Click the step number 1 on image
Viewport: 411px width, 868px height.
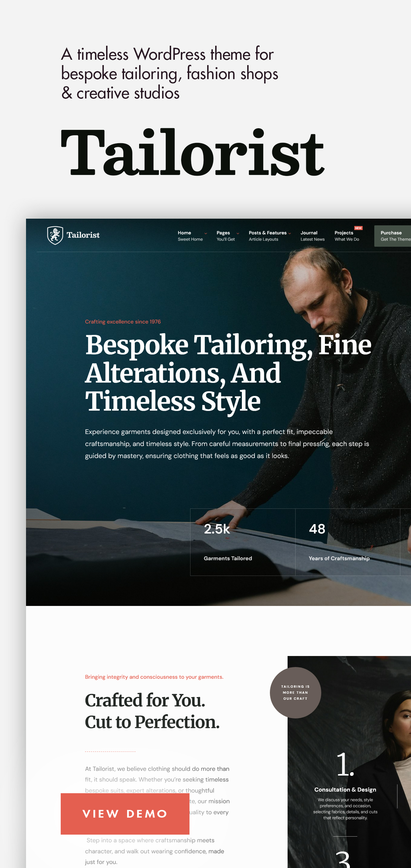point(345,765)
